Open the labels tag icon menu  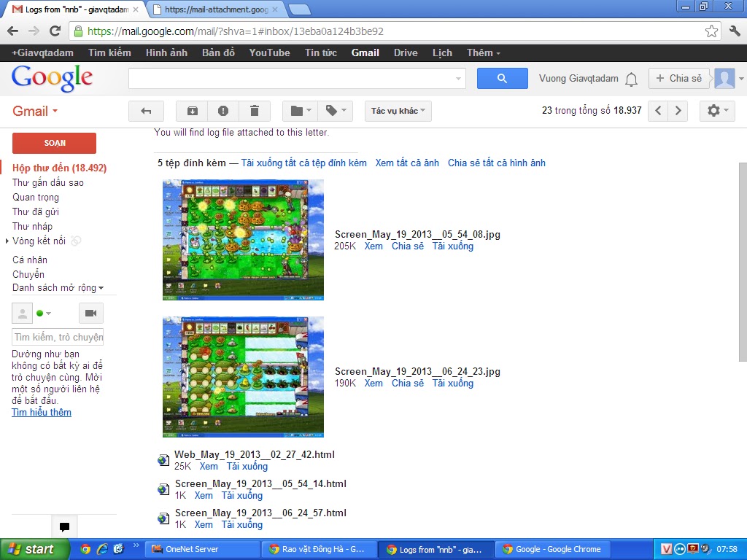tap(336, 111)
